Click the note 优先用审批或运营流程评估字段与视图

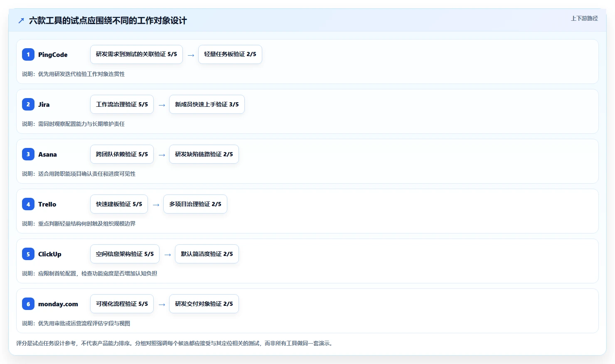click(x=76, y=323)
